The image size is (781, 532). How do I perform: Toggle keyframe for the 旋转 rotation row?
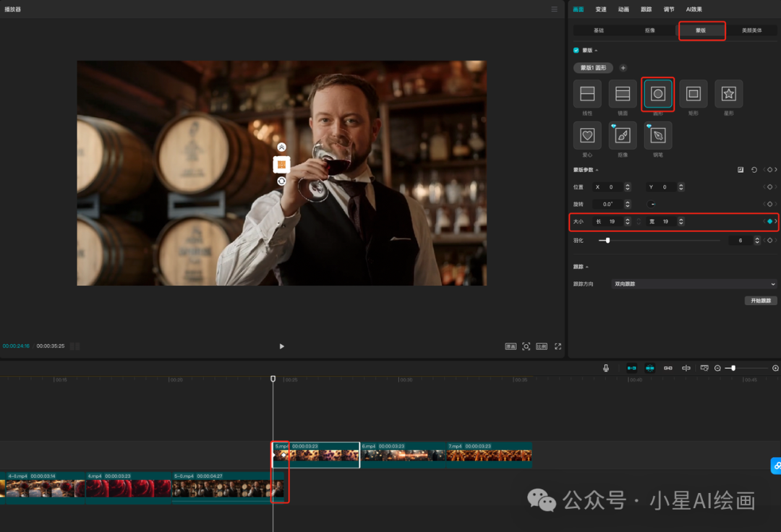point(769,204)
